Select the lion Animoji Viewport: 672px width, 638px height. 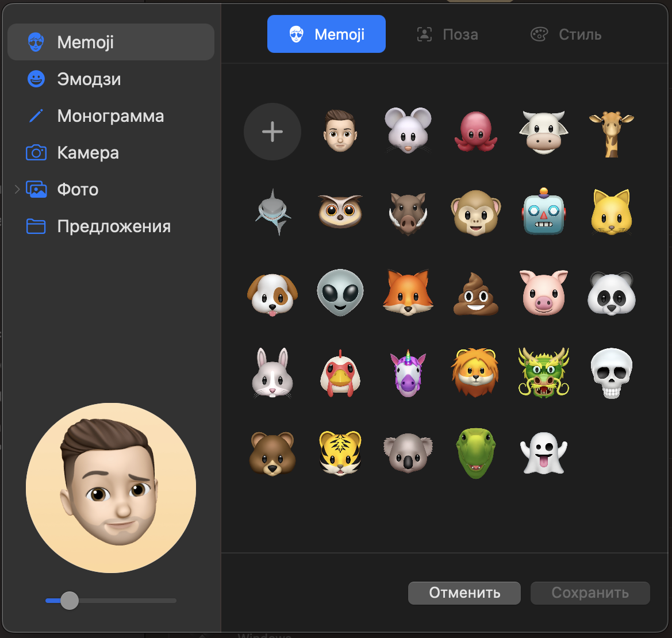(x=475, y=372)
